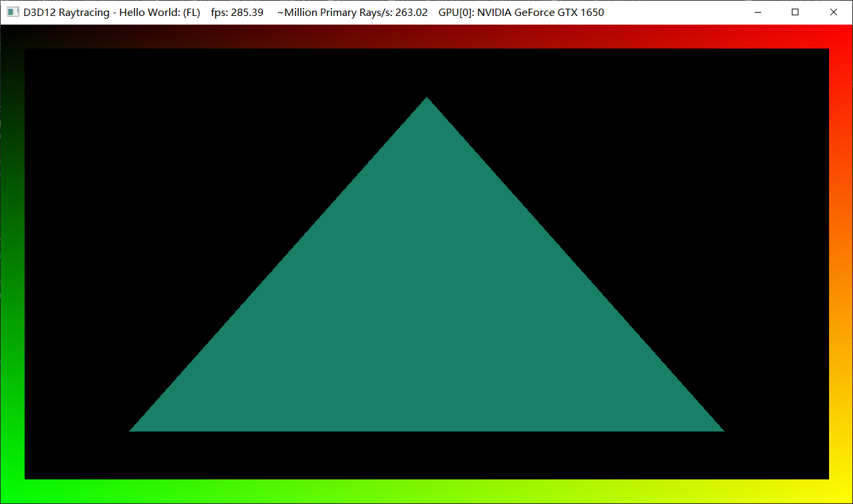Maximize the D3D12 Raytracing window
The width and height of the screenshot is (853, 504).
click(795, 12)
